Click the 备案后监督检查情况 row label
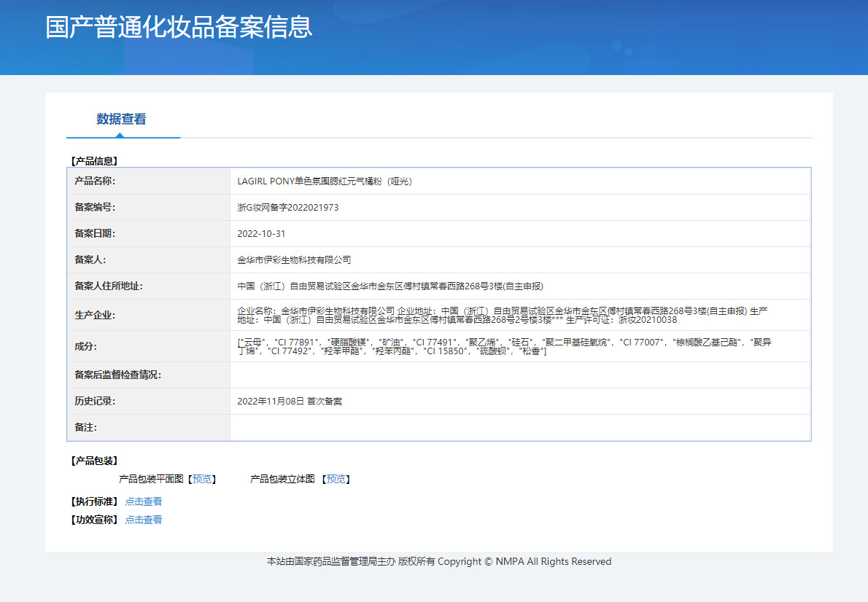 click(117, 375)
